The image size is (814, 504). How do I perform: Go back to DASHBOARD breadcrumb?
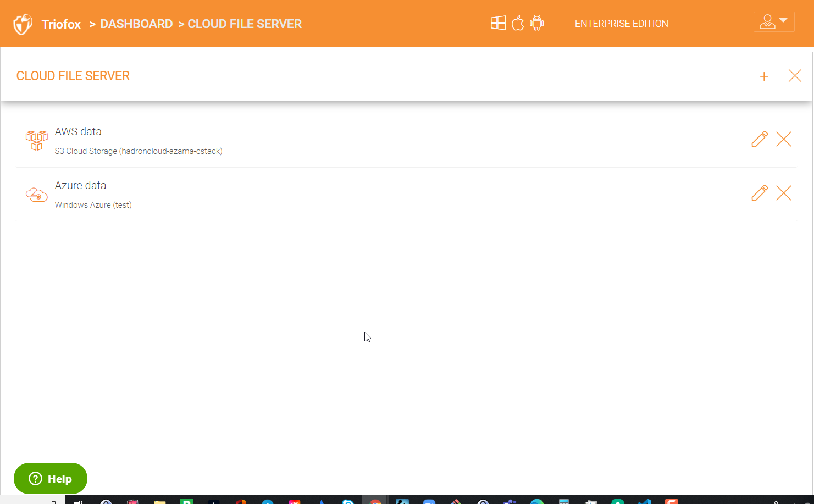pyautogui.click(x=136, y=24)
